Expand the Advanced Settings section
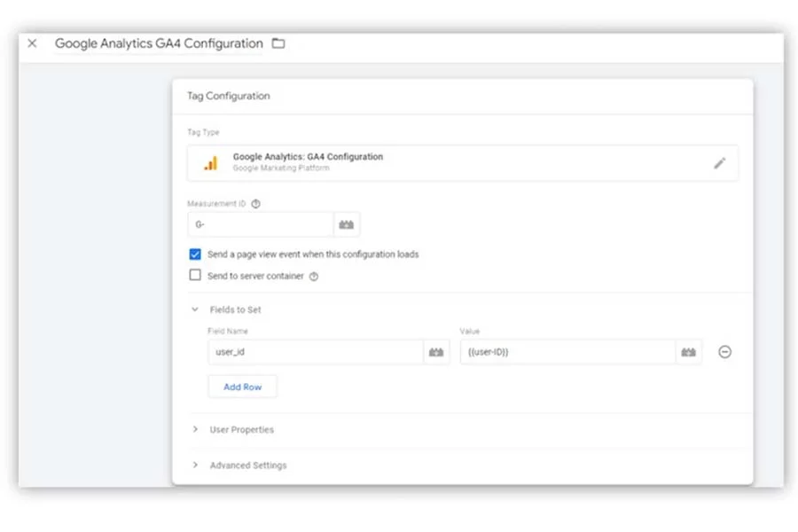The image size is (798, 532). 195,465
